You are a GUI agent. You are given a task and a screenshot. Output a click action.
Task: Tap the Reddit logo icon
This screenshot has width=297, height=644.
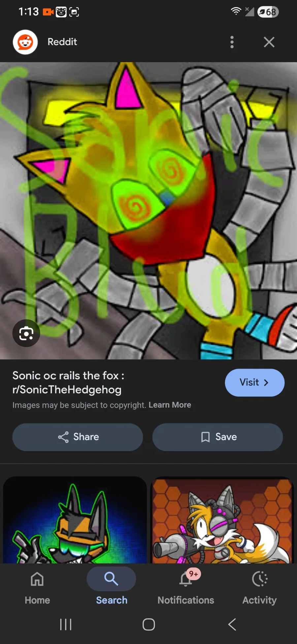click(25, 42)
